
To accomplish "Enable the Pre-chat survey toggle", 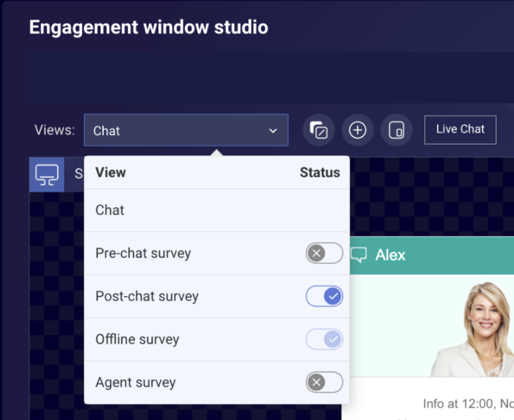I will 324,253.
